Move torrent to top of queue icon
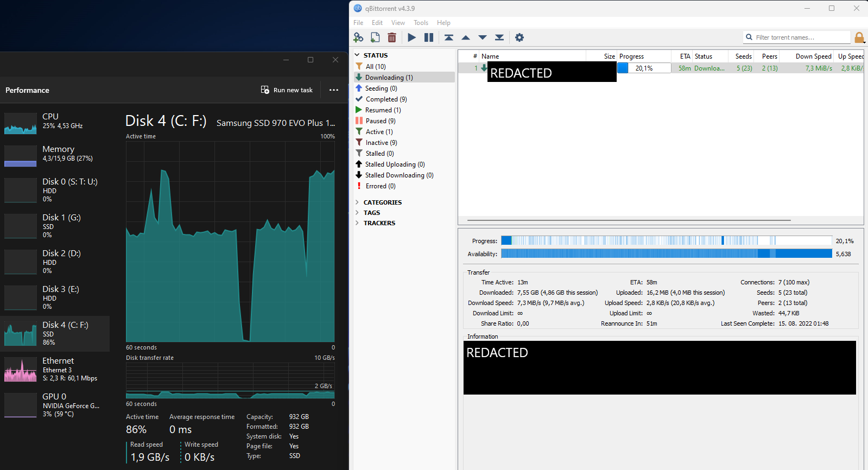Viewport: 868px width, 470px height. [449, 37]
